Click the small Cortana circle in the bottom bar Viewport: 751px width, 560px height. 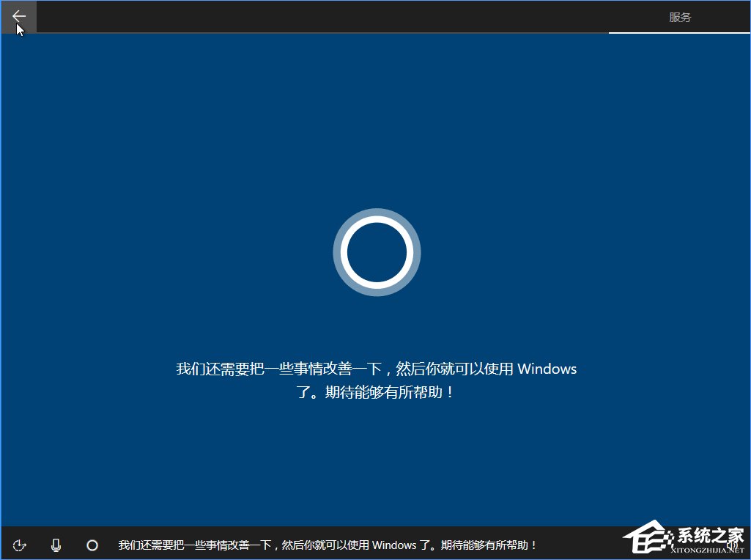[x=92, y=545]
